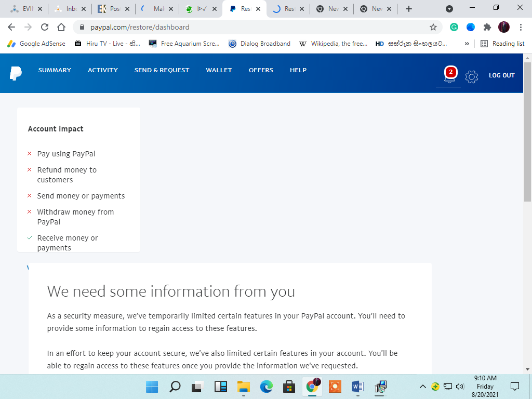
Task: Open Microsoft Store from taskbar
Action: click(x=289, y=387)
